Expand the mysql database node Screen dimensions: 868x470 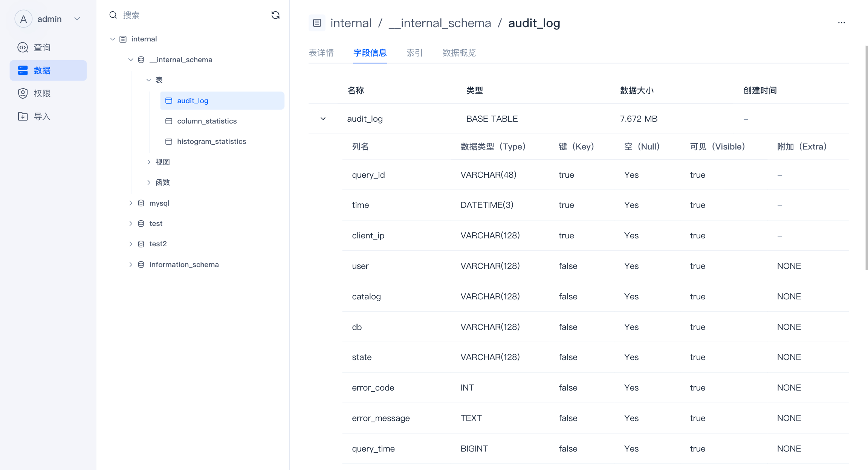[x=131, y=203]
